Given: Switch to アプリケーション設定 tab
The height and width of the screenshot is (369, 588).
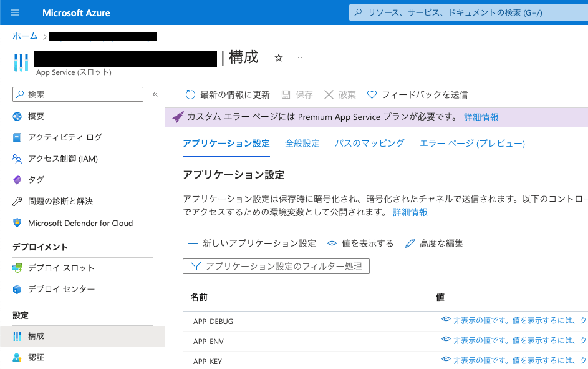Looking at the screenshot, I should [226, 144].
